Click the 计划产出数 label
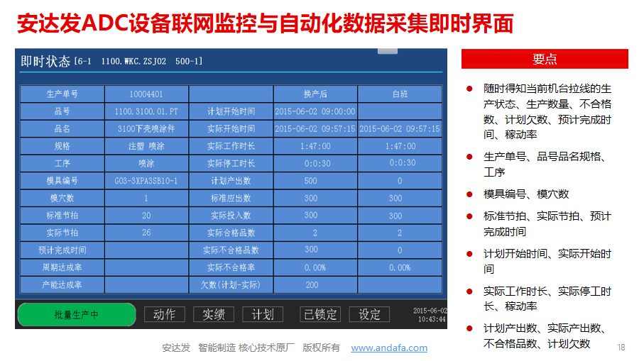This screenshot has height=361, width=644. point(231,181)
